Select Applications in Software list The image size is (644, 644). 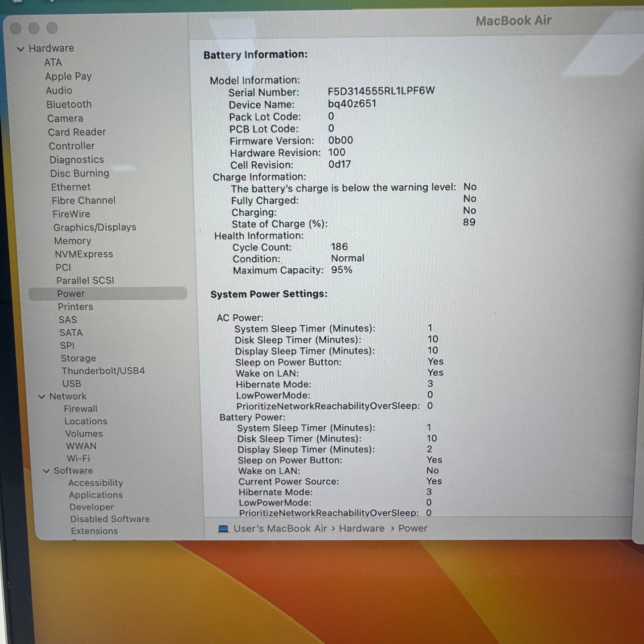point(96,495)
